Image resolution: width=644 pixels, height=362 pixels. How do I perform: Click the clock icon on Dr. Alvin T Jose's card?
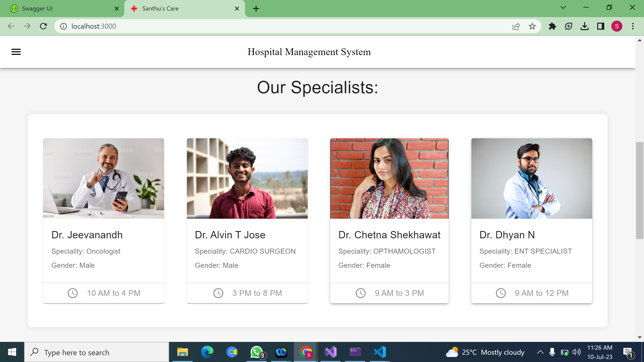coord(218,293)
